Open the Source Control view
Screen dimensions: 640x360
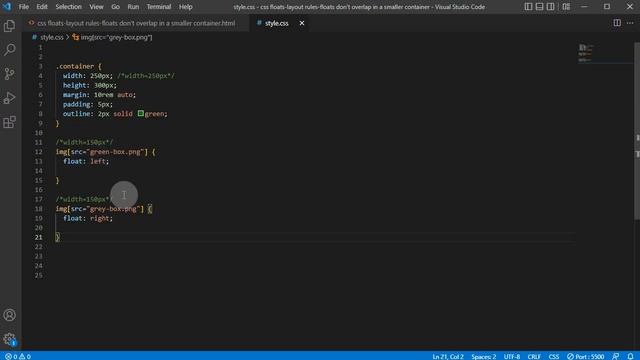click(9, 74)
